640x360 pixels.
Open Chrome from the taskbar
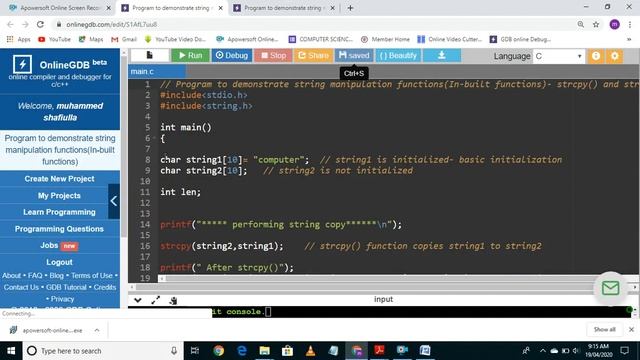(219, 351)
